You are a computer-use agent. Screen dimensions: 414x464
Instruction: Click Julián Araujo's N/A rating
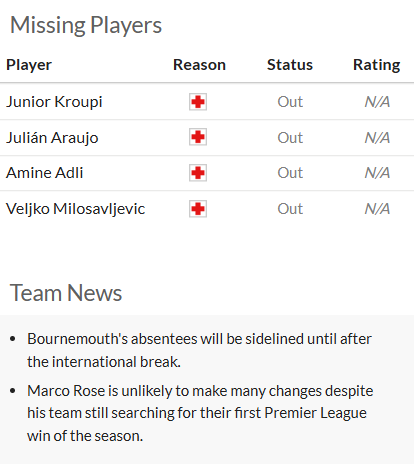[x=377, y=137]
